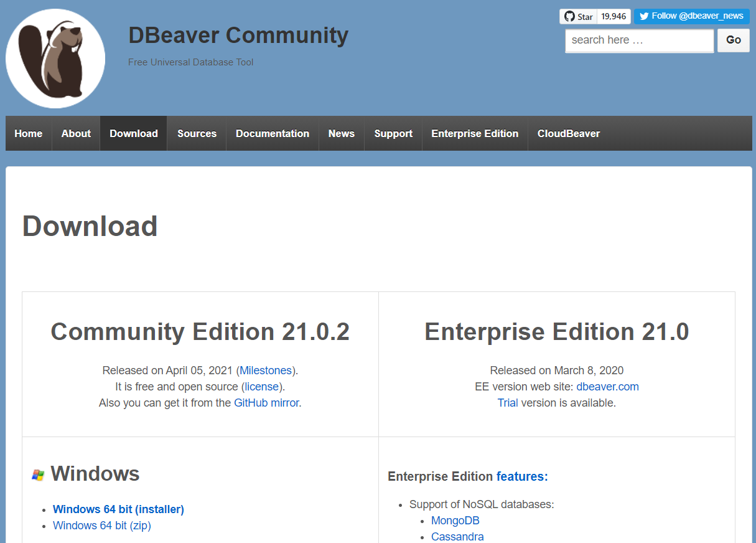Visit the GitHub mirror link
Viewport: 756px width, 543px height.
click(266, 403)
